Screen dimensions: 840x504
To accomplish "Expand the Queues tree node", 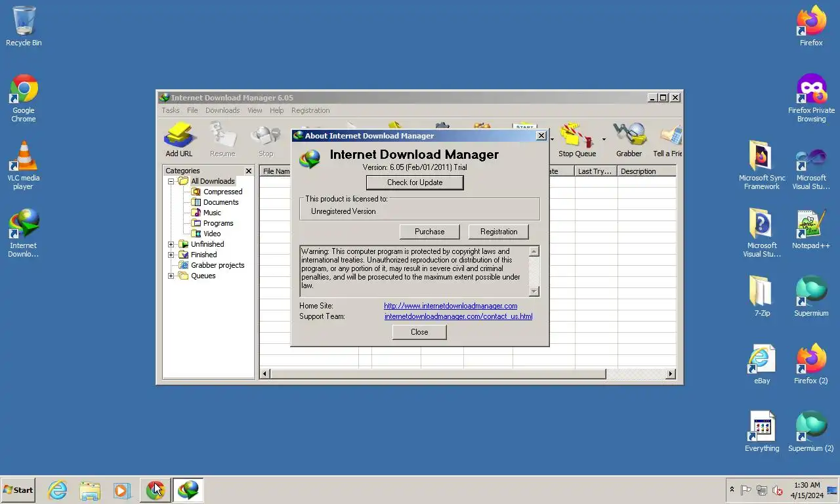I will [x=171, y=276].
